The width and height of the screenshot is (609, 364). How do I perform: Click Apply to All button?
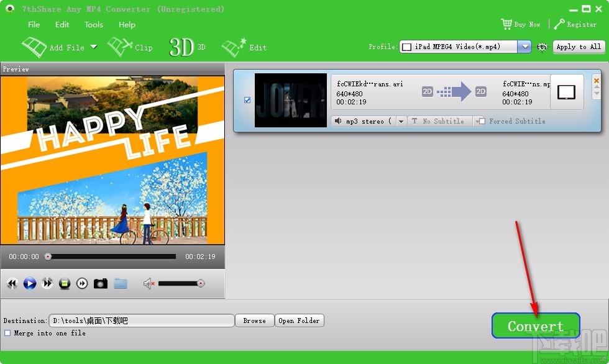point(579,47)
